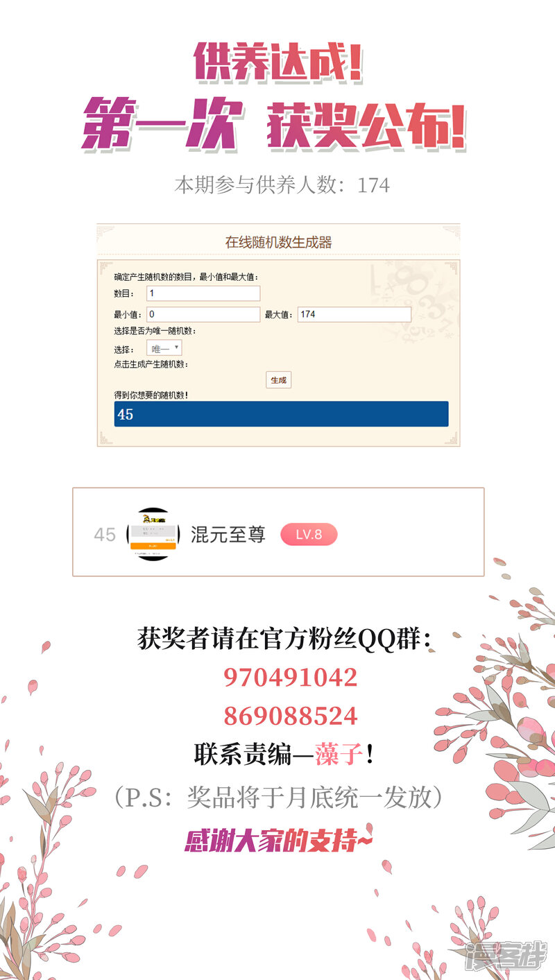The width and height of the screenshot is (555, 980).
Task: Open the 唯一 selection dropdown
Action: 164,348
